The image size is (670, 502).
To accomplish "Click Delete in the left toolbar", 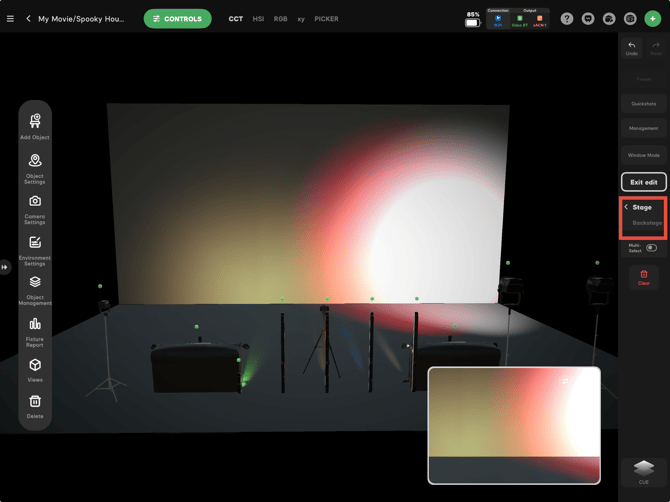I will coord(35,407).
